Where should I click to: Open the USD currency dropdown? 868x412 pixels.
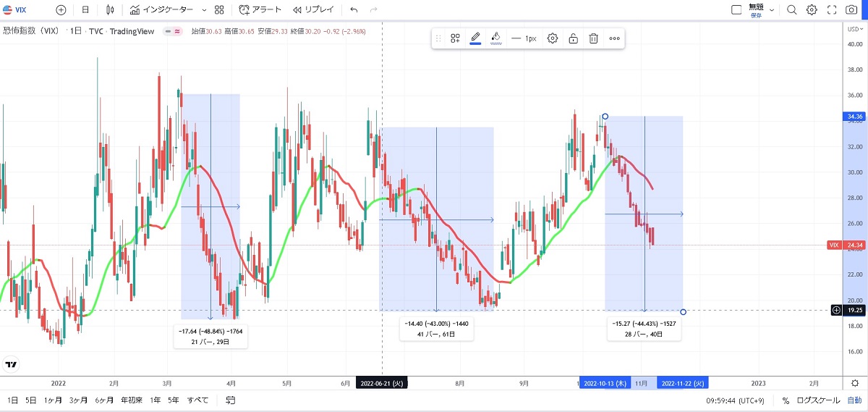855,29
